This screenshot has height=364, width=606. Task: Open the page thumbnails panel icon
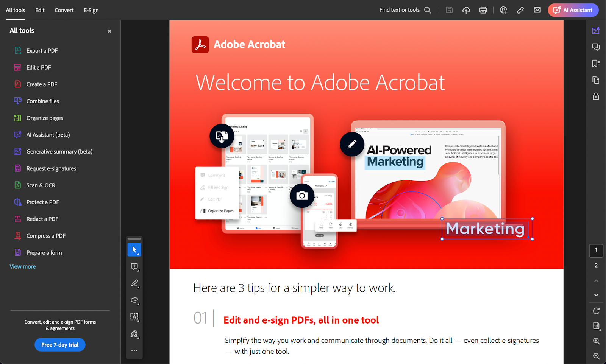(x=596, y=80)
